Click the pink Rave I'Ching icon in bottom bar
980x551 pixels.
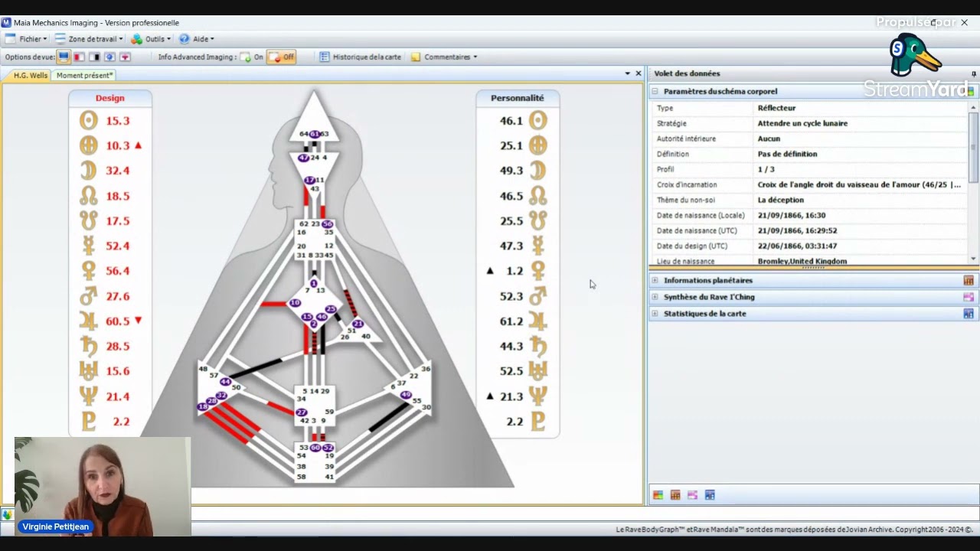[692, 495]
